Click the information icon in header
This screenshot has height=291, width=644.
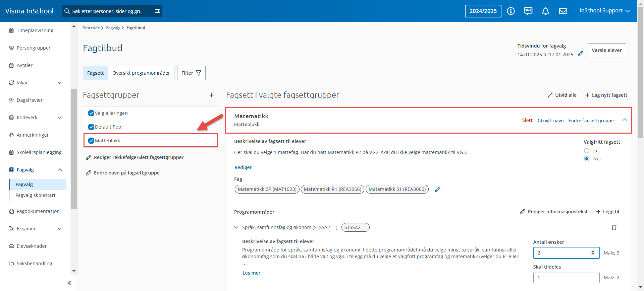[511, 11]
